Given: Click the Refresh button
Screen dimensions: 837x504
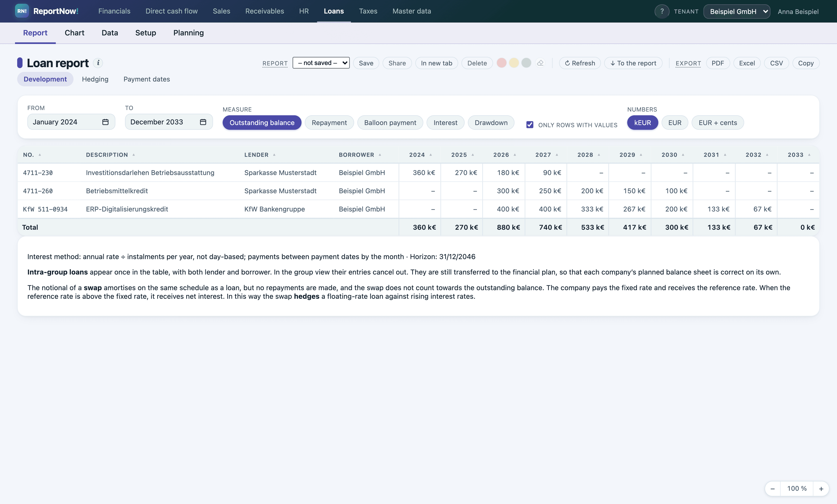Looking at the screenshot, I should (x=580, y=63).
